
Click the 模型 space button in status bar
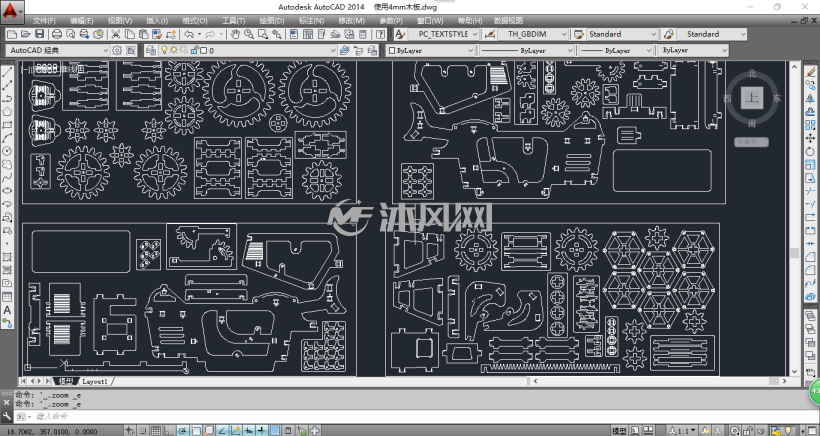tap(619, 431)
